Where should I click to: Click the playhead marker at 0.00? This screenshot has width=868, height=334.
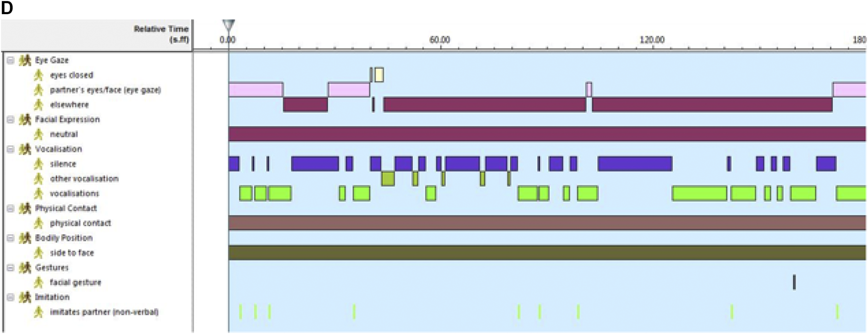tap(228, 24)
